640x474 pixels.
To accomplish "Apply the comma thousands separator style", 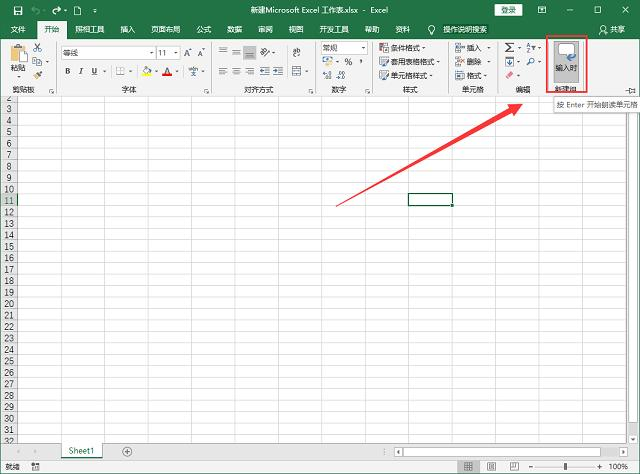I will click(361, 61).
